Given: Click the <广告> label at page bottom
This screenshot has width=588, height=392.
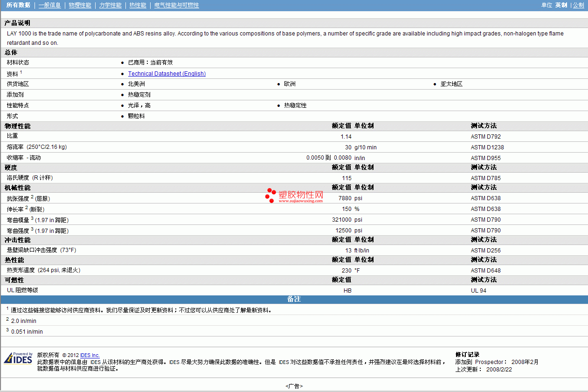Looking at the screenshot, I should click(294, 386).
